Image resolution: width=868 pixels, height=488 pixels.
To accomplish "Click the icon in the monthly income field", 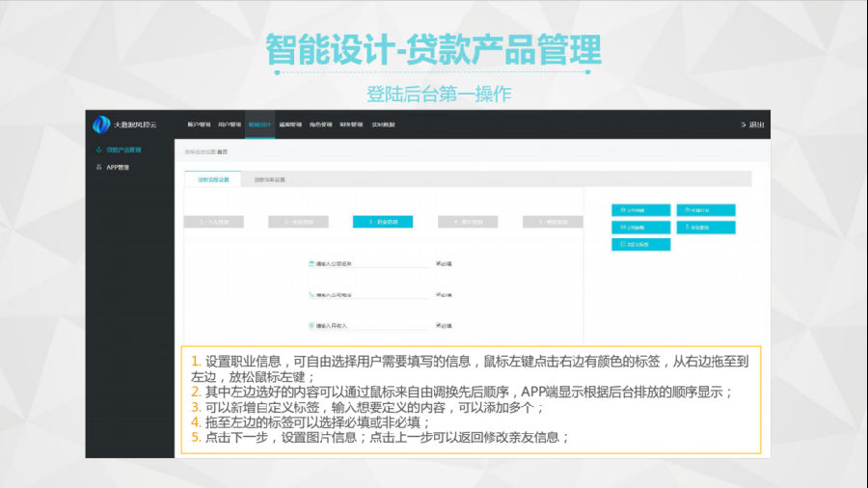I will tap(312, 326).
